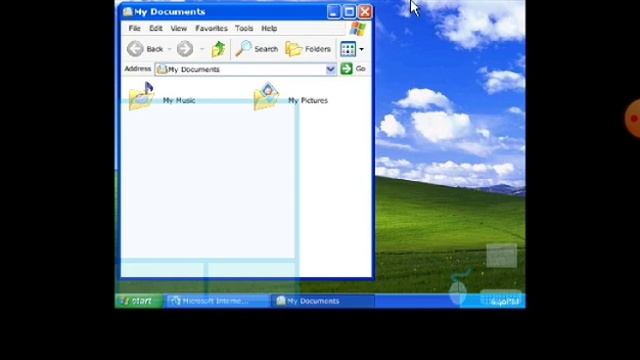Viewport: 640px width, 360px height.
Task: Click the Windows flag logo
Action: pyautogui.click(x=358, y=29)
